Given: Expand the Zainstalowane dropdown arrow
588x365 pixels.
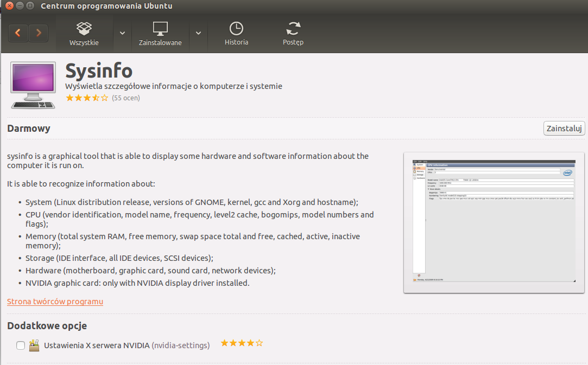Looking at the screenshot, I should tap(198, 33).
